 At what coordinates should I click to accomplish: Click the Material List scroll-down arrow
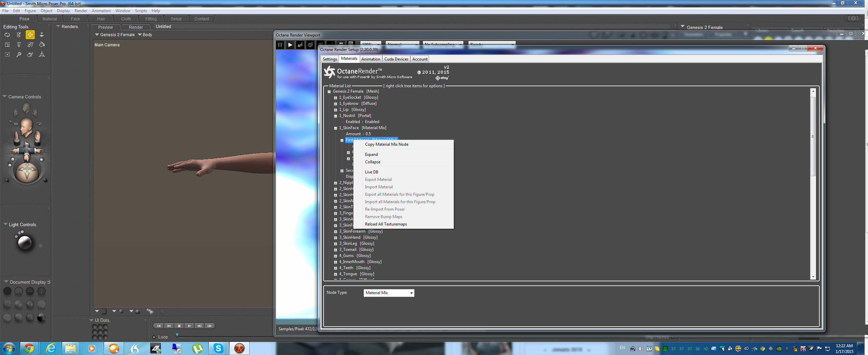813,277
